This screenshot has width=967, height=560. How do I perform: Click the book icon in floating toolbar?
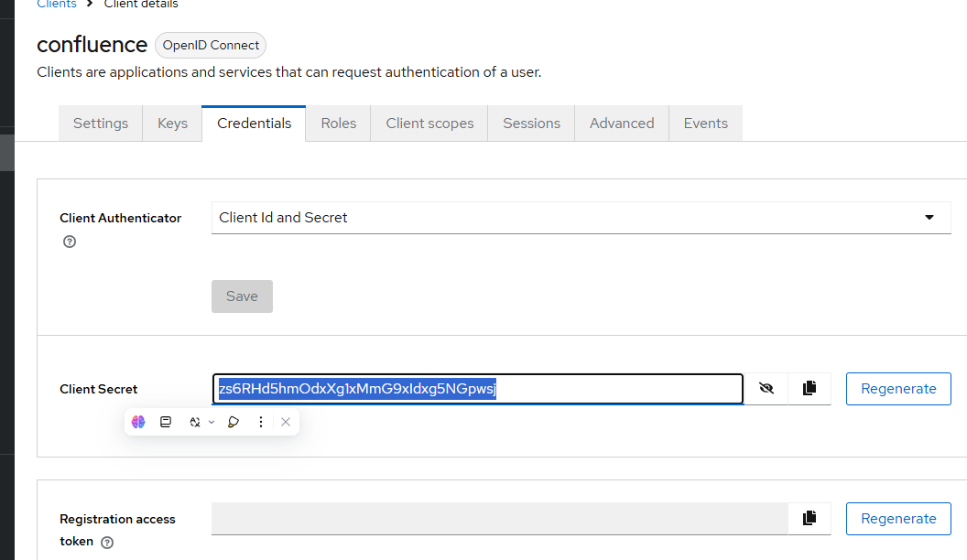166,422
